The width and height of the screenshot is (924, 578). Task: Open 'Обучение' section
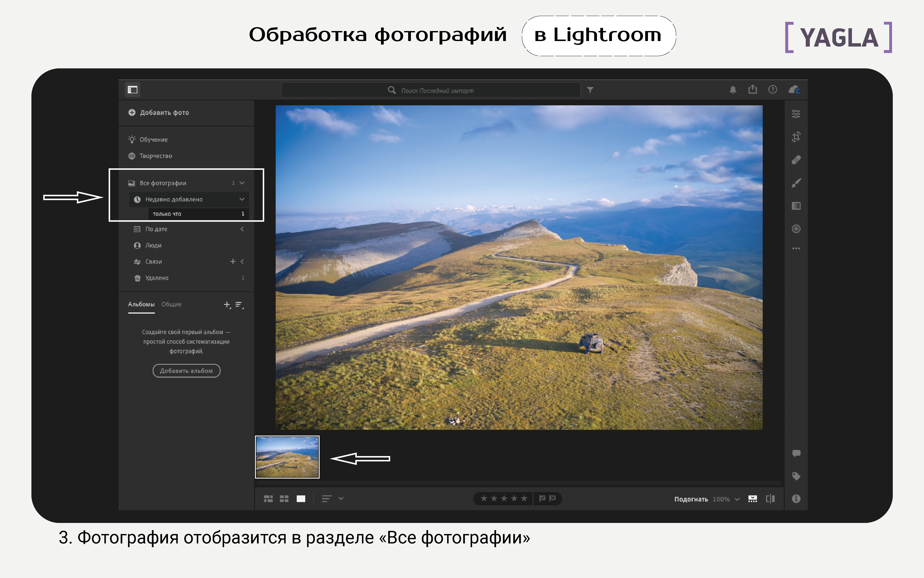pos(148,140)
